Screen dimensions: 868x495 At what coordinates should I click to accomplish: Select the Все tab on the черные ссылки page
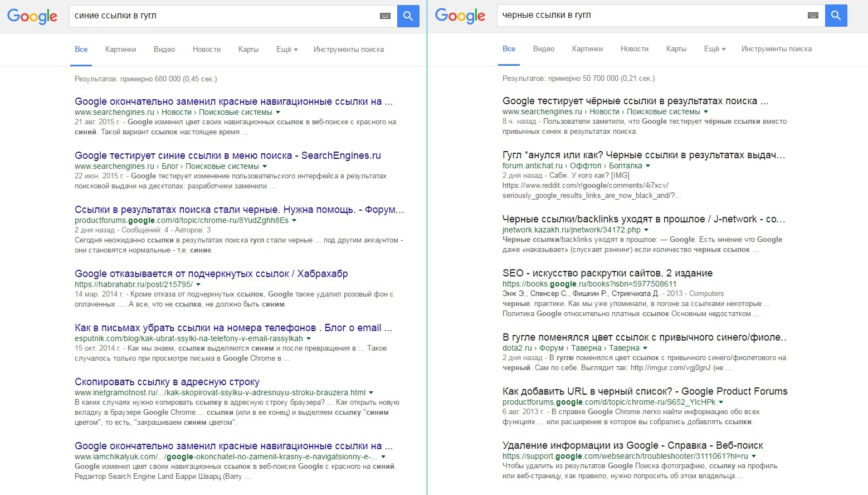click(509, 49)
